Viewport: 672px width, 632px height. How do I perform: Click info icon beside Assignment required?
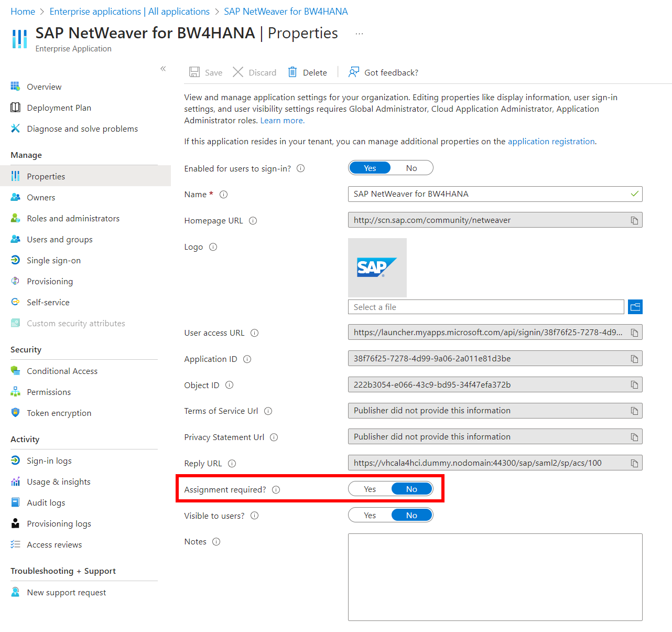[x=276, y=490]
